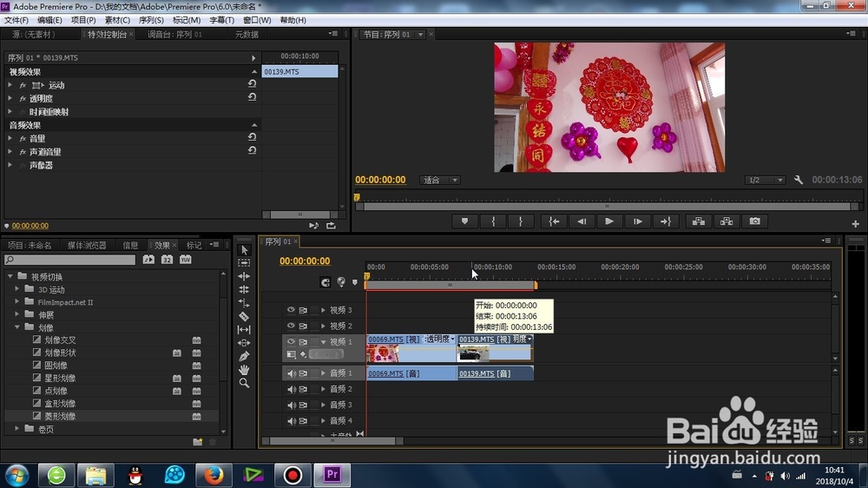Mute the 音频 2 track
Screen dimensions: 868x488
[291, 389]
